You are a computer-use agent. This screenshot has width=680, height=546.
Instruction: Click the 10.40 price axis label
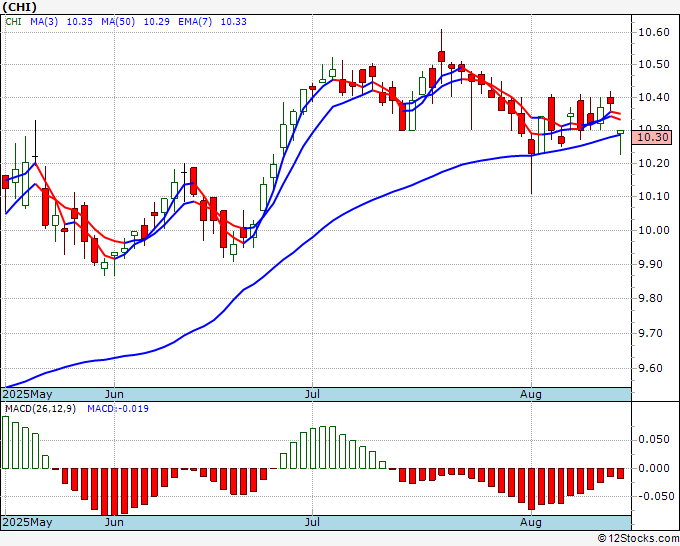pyautogui.click(x=654, y=97)
